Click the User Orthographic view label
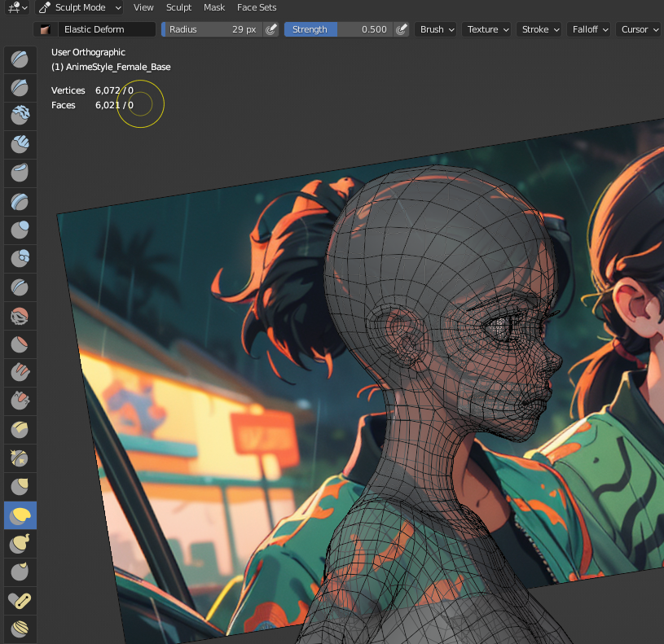 (x=88, y=52)
